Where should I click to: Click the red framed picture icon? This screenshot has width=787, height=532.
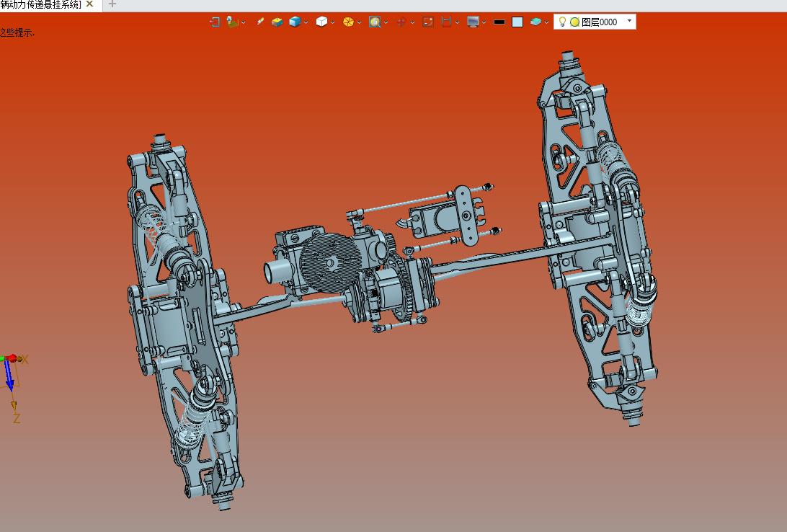click(427, 22)
